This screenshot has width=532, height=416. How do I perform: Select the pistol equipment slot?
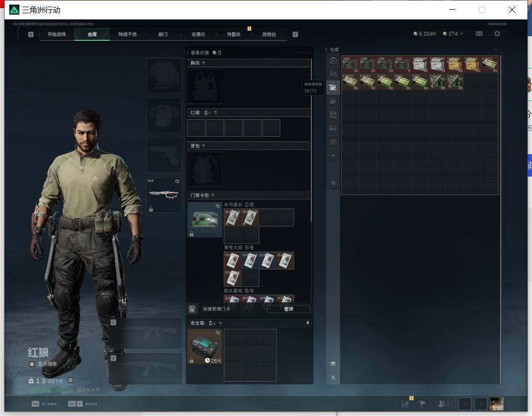164,155
